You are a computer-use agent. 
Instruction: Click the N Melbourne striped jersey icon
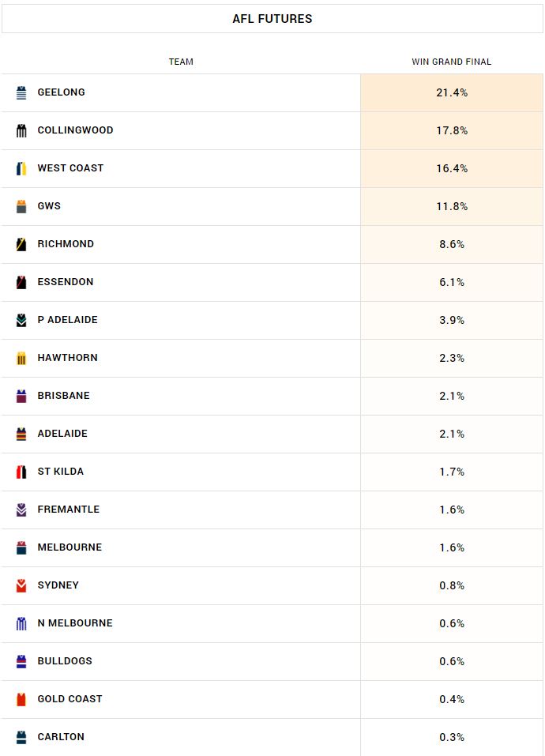pyautogui.click(x=21, y=623)
